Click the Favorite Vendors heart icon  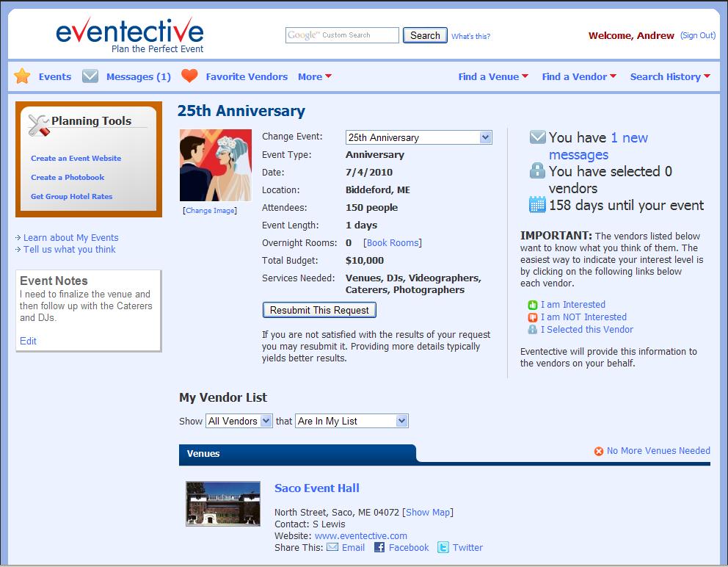coord(190,75)
